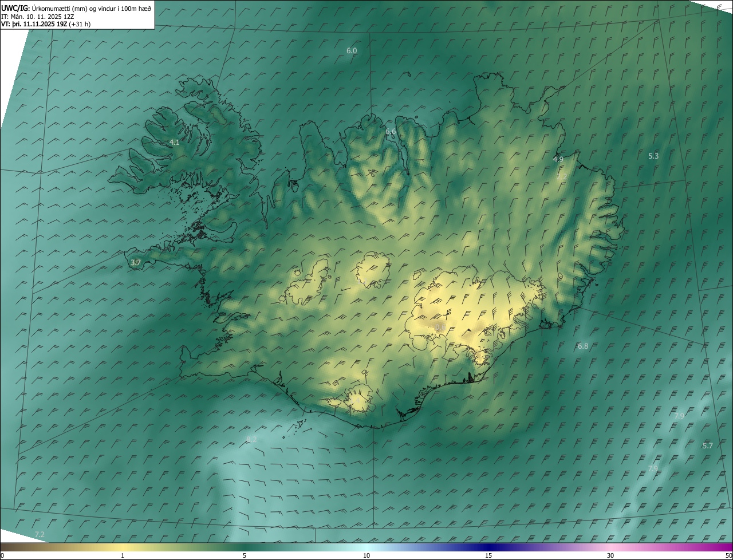Click the initial time line 'IT: Mán. 10. 11. 2025 12Z'
This screenshot has height=560, width=733.
pyautogui.click(x=38, y=17)
